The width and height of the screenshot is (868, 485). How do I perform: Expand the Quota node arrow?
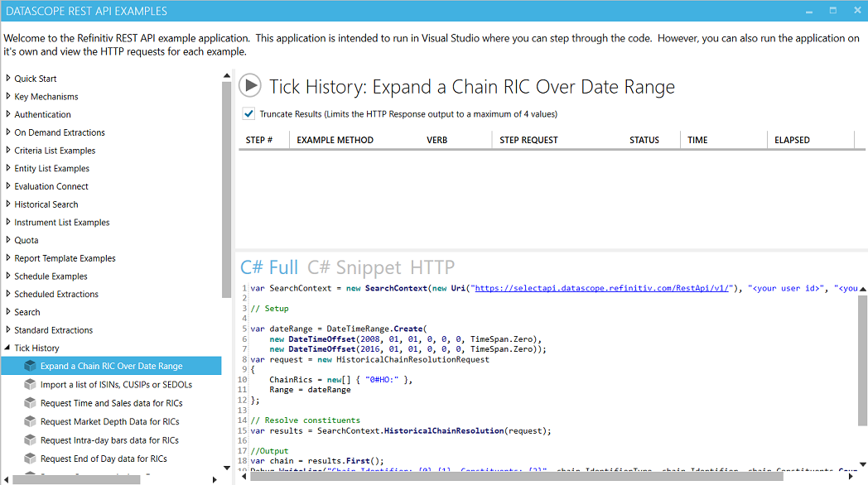point(8,240)
